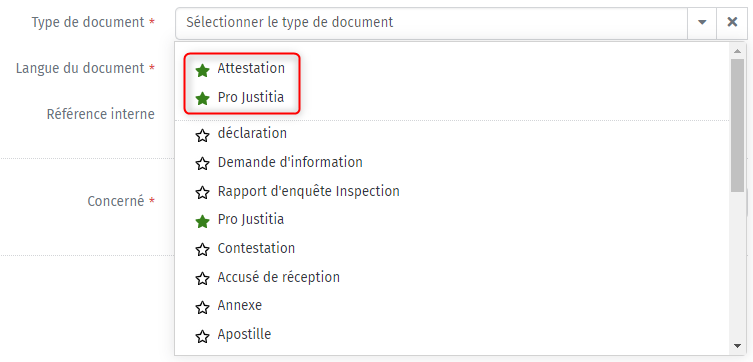Click the star beside Accusé de réception
Viewport: 753px width, 362px height.
pos(203,278)
